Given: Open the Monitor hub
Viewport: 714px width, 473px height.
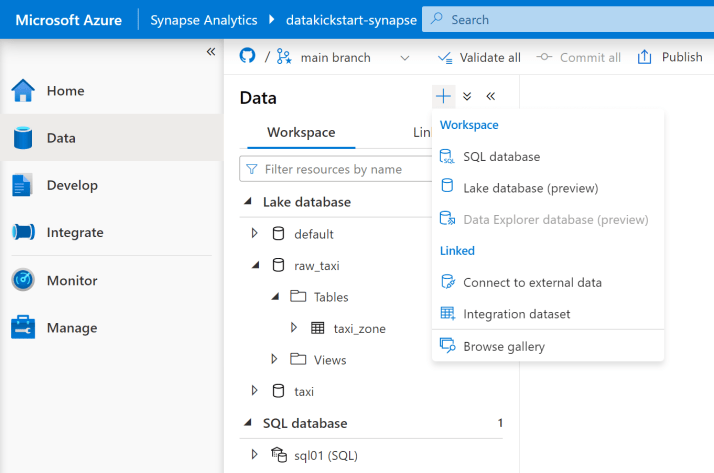Looking at the screenshot, I should (72, 281).
